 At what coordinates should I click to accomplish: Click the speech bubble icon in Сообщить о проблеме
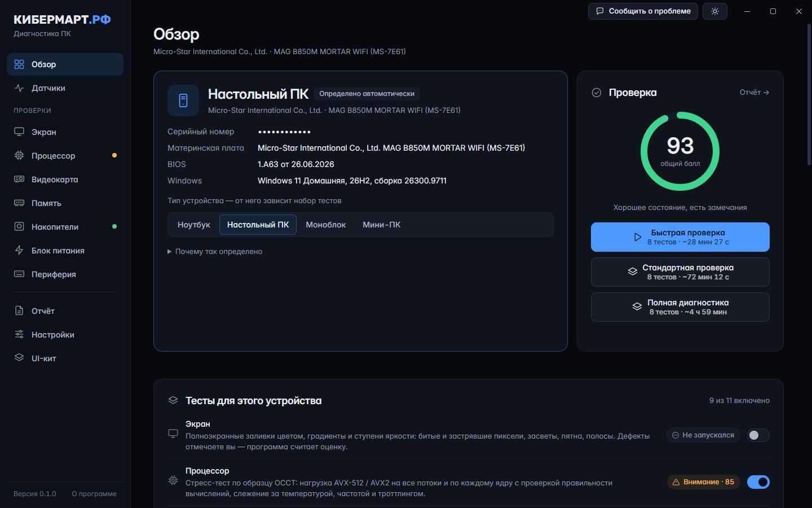600,11
